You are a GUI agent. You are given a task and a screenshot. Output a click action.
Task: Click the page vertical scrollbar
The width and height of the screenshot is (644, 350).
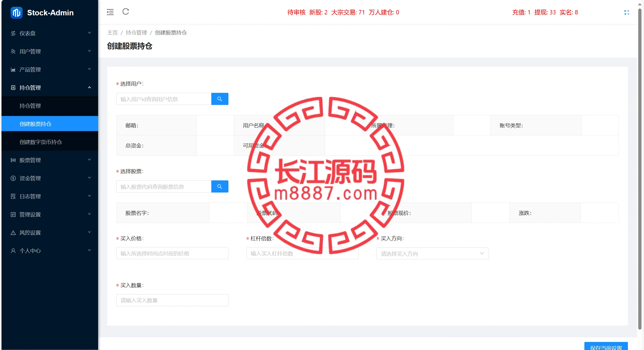coord(640,169)
